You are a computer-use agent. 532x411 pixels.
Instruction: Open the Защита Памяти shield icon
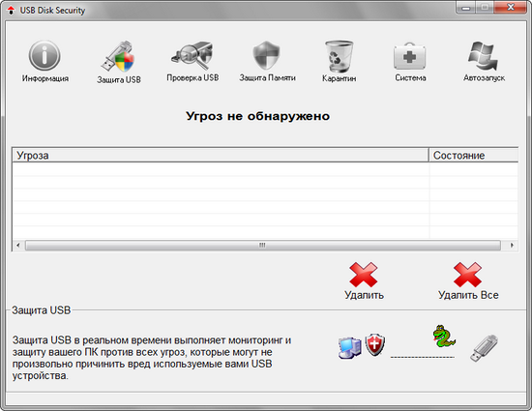point(267,55)
